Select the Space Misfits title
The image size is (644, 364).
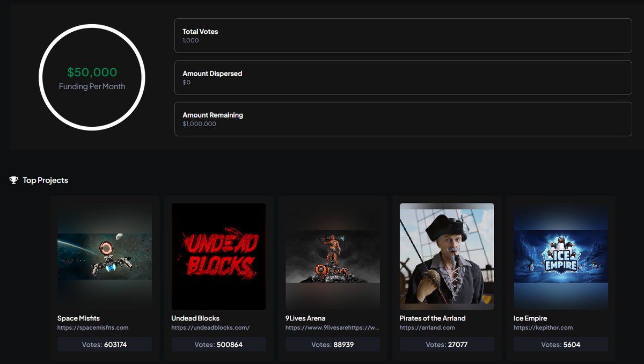(78, 318)
